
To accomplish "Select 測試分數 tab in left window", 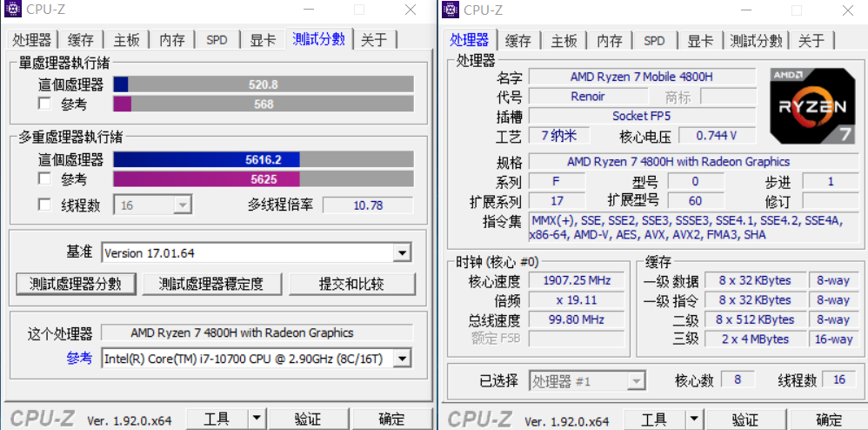I will click(319, 39).
